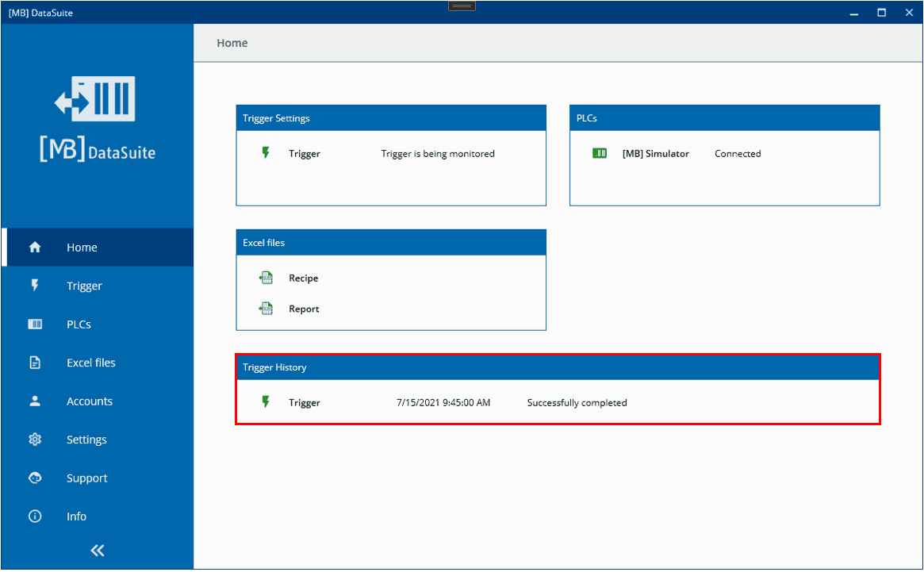Viewport: 924px width, 572px height.
Task: Click 'Successfully completed' history status
Action: pyautogui.click(x=577, y=402)
